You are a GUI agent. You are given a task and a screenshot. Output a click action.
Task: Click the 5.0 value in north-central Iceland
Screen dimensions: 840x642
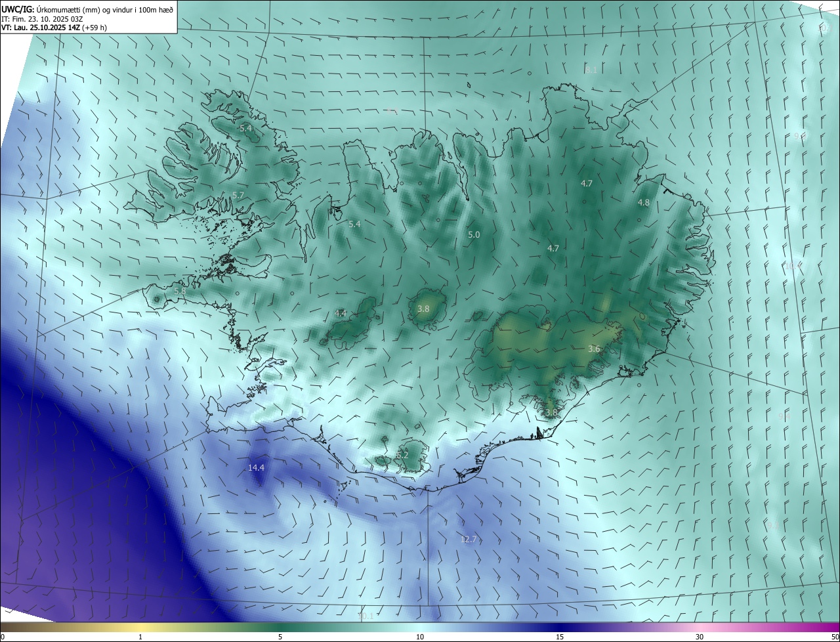click(474, 234)
